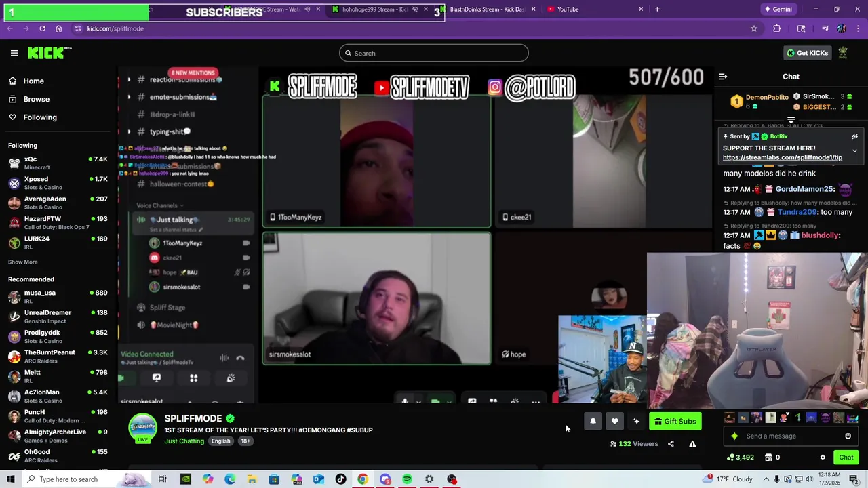Viewport: 868px width, 488px height.
Task: Open user profile avatar menu
Action: click(x=843, y=53)
